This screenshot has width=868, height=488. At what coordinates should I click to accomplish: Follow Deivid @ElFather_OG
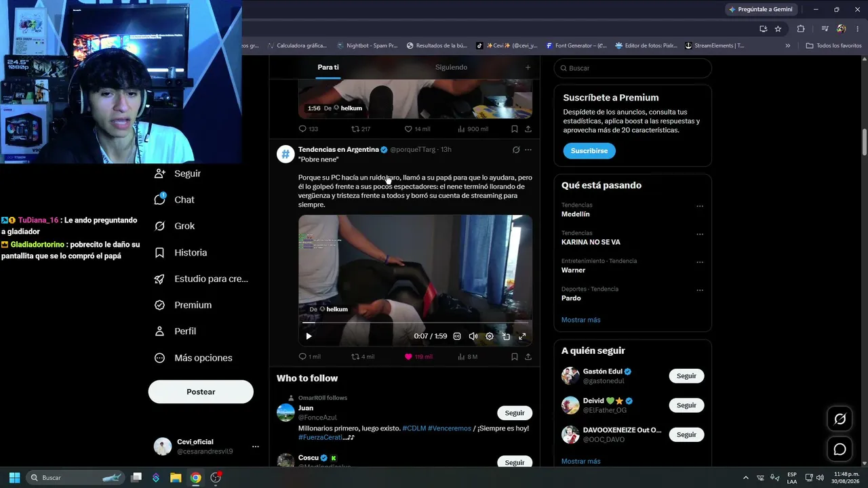686,405
